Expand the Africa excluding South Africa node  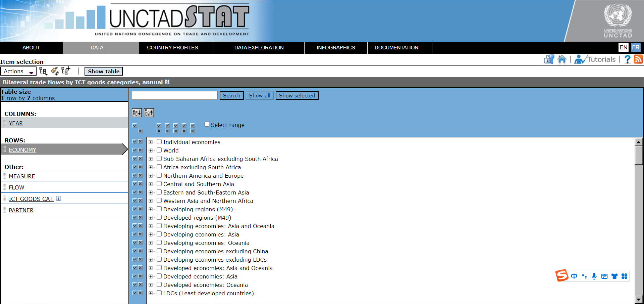(151, 167)
